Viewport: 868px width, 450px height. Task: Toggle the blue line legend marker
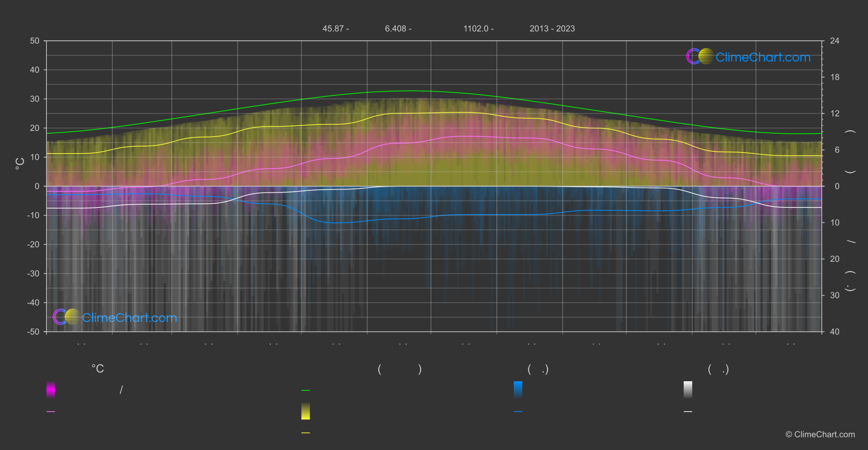(x=518, y=412)
